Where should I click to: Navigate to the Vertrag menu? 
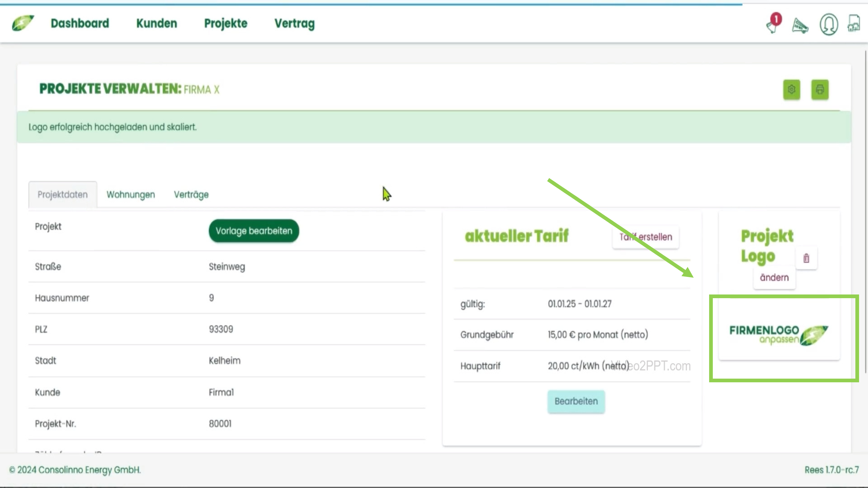pyautogui.click(x=294, y=23)
